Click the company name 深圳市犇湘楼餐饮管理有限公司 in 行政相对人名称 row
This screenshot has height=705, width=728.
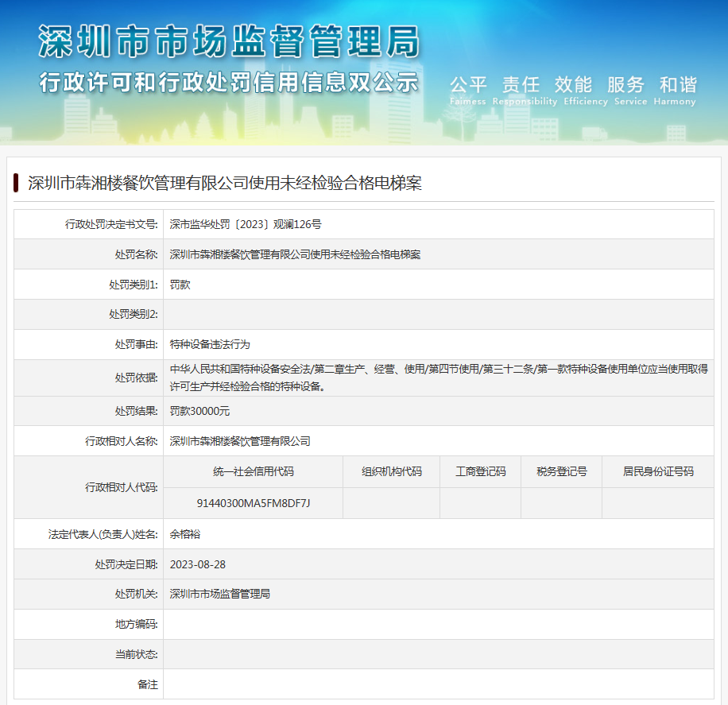point(240,441)
